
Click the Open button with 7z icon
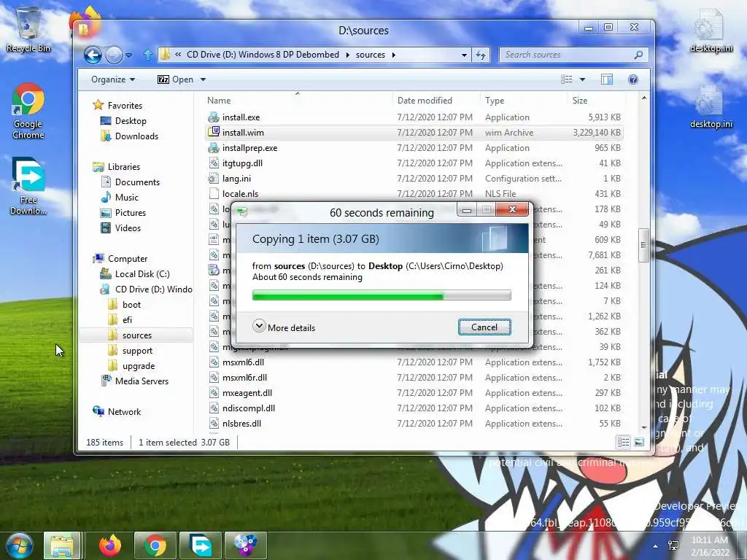point(175,79)
